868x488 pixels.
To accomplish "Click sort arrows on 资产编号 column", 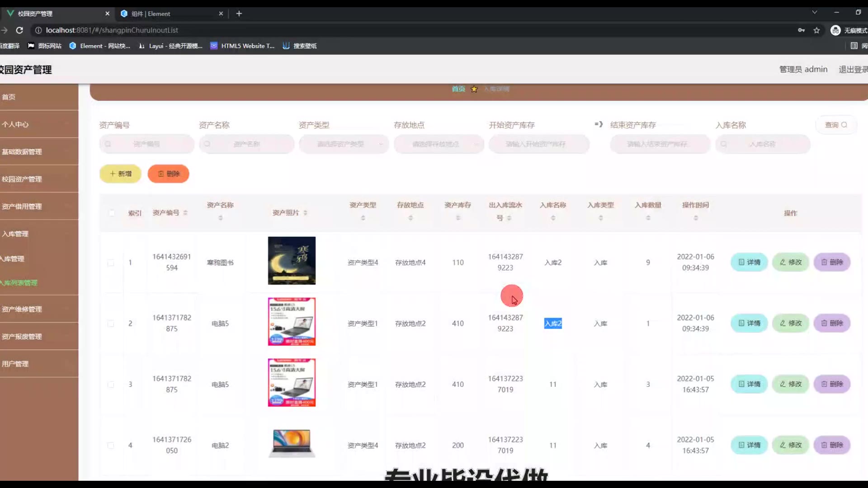I will (185, 213).
